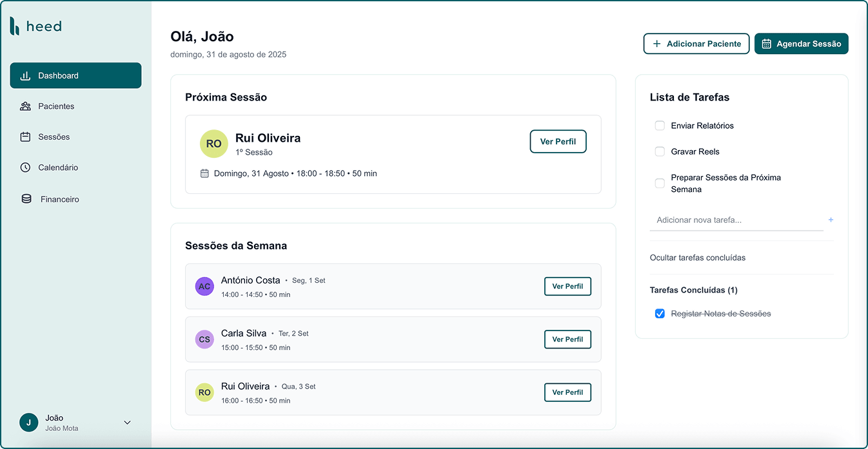Image resolution: width=868 pixels, height=449 pixels.
Task: Expand the João user account menu chevron
Action: click(x=127, y=423)
